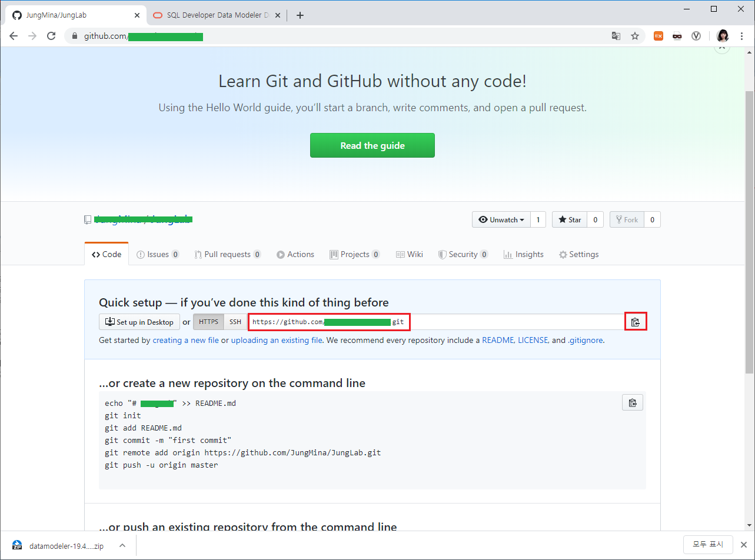Click the git init command line

click(123, 415)
